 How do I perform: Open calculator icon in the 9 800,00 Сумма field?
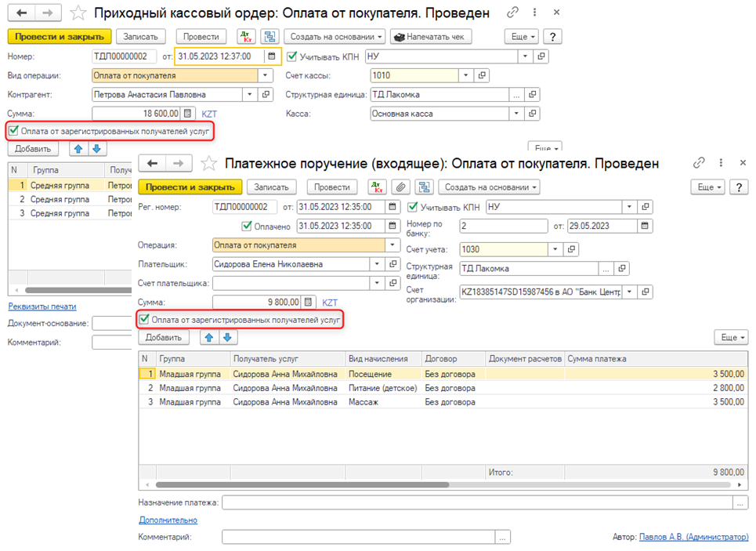[309, 303]
